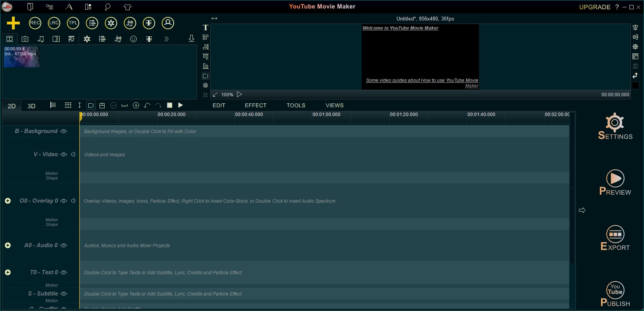Click the EXPORT button
Viewport: 644px width, 311px height.
pyautogui.click(x=615, y=238)
